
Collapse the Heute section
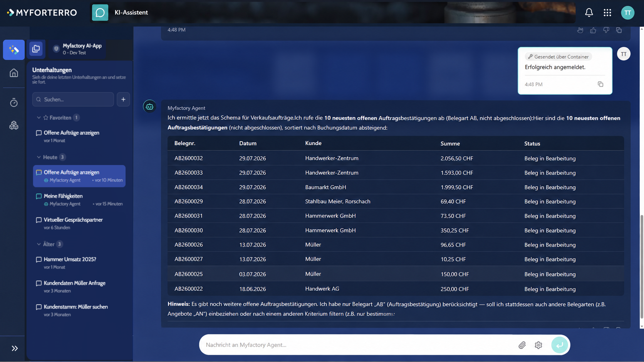pyautogui.click(x=39, y=157)
